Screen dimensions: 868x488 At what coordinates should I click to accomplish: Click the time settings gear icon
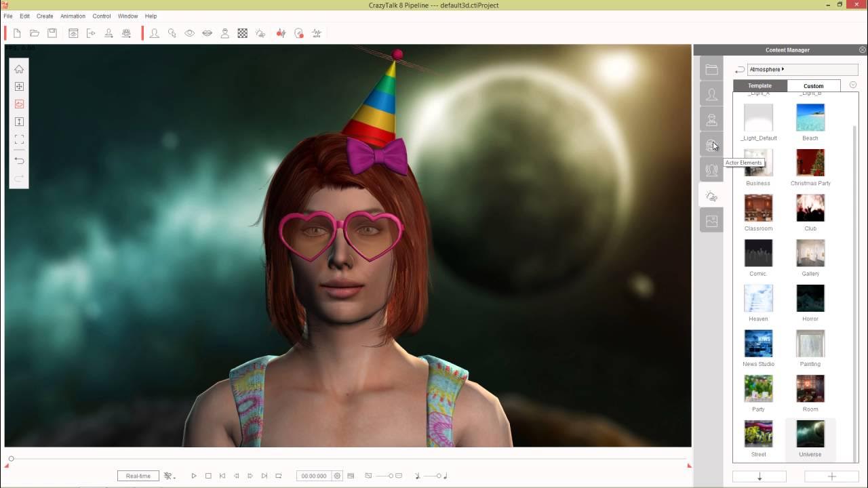tap(337, 476)
